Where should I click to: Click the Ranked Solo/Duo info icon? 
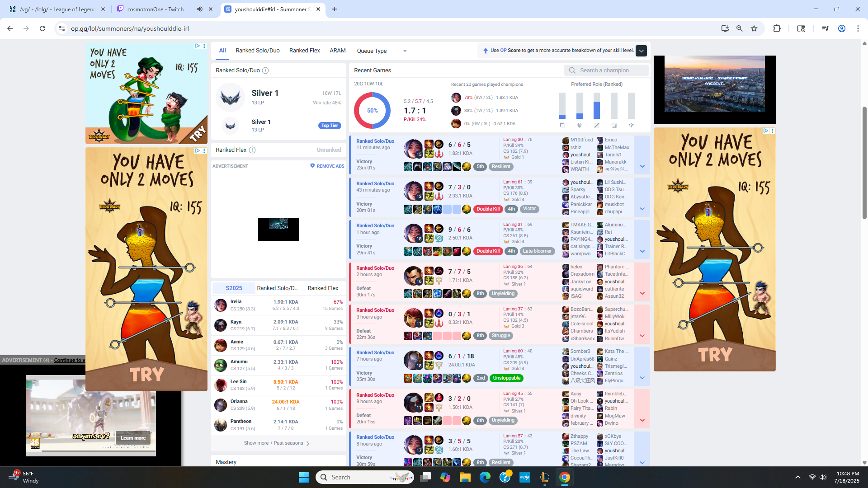point(265,70)
